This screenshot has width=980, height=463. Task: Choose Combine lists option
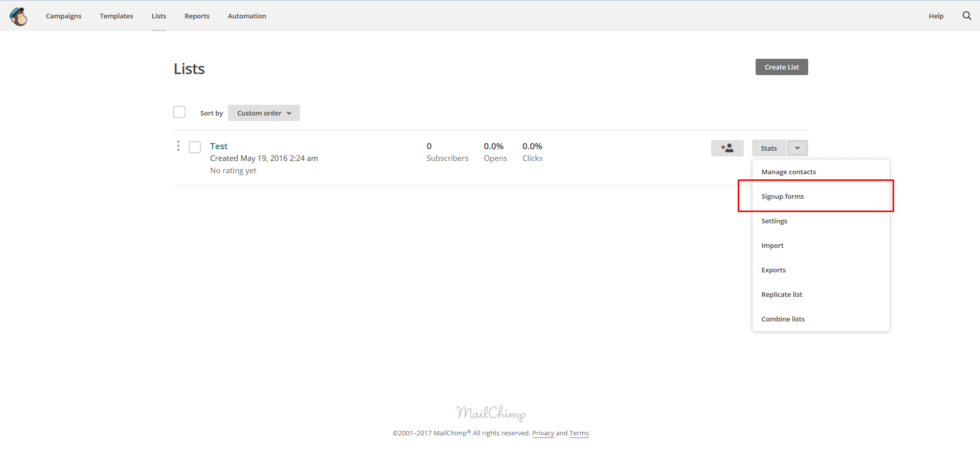tap(783, 318)
